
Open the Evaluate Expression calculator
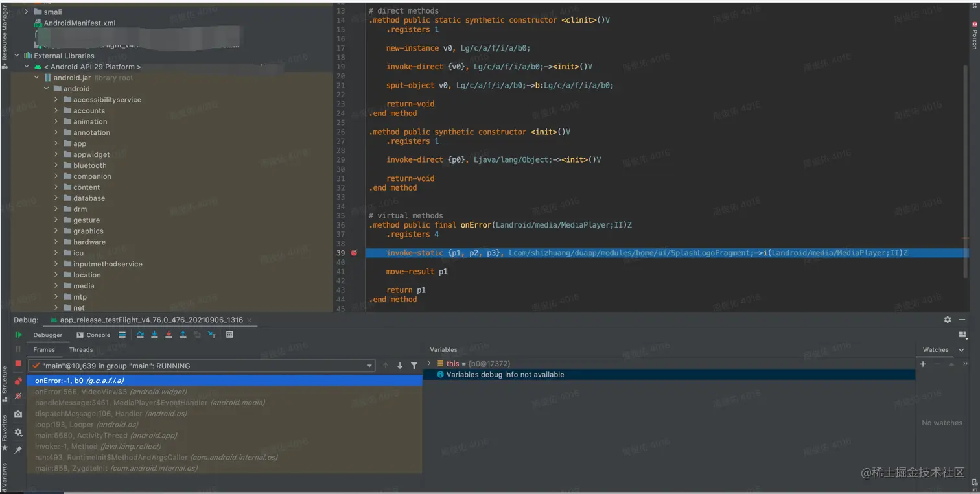(x=229, y=335)
